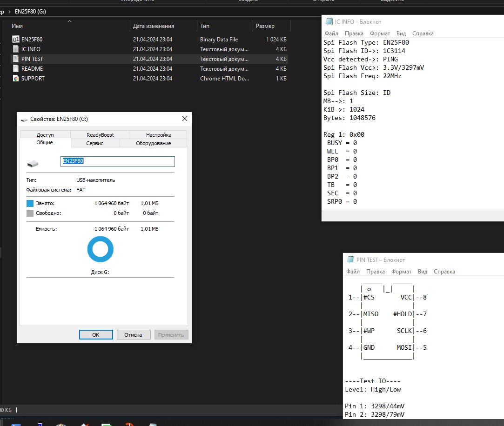Click the 'Spi Flash ID->: 1C3114' line
The height and width of the screenshot is (426, 504).
364,51
